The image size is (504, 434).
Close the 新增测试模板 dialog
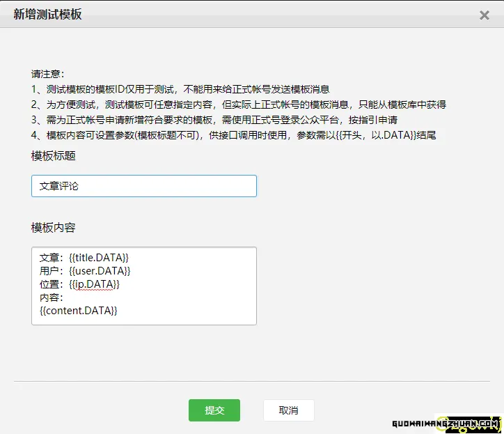tap(484, 15)
